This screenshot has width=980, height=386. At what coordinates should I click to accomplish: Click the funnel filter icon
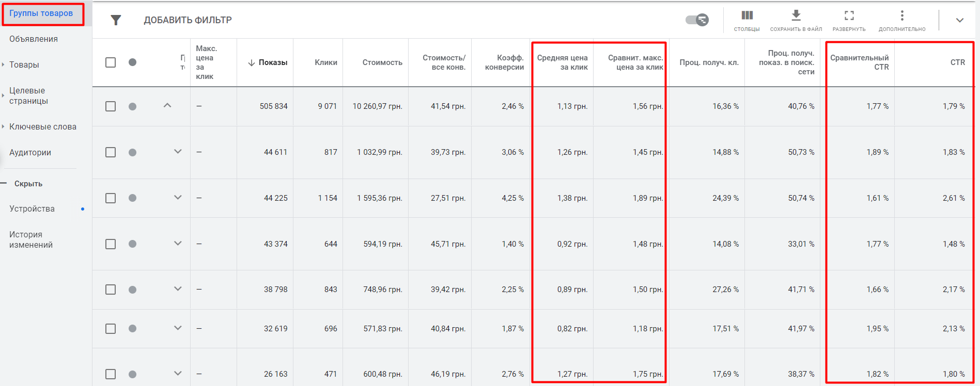click(x=116, y=20)
